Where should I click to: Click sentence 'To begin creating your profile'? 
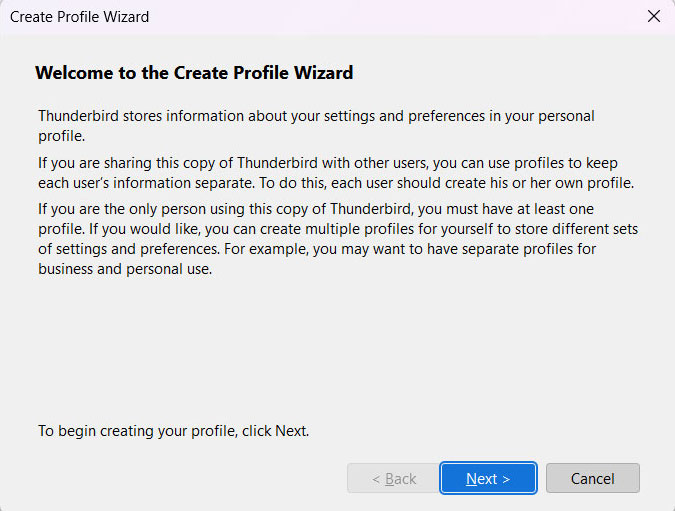point(173,431)
